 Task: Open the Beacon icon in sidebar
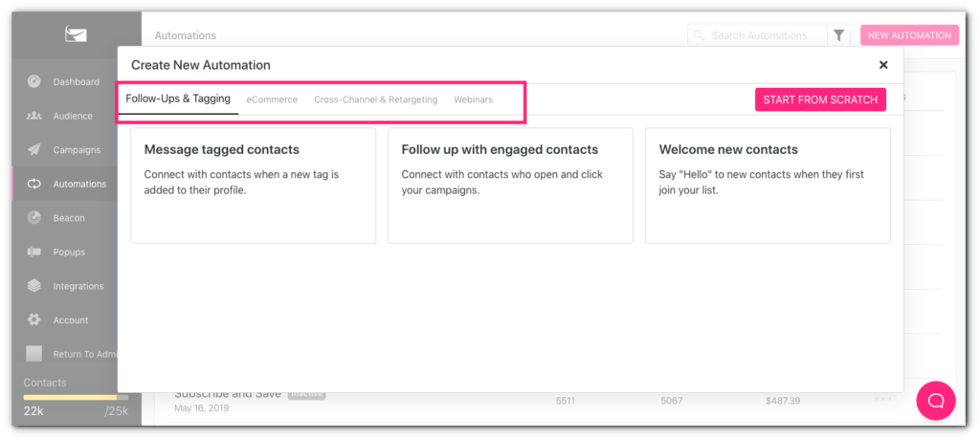pos(34,217)
